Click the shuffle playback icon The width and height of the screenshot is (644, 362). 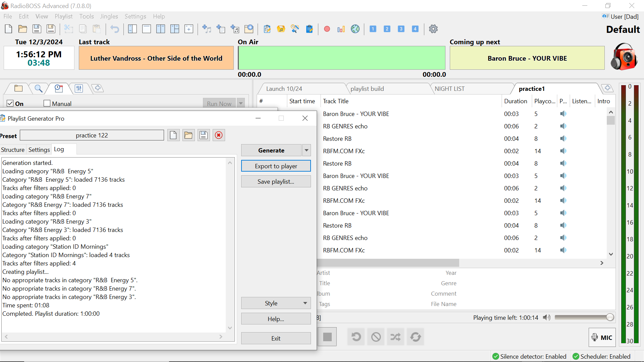pos(395,337)
